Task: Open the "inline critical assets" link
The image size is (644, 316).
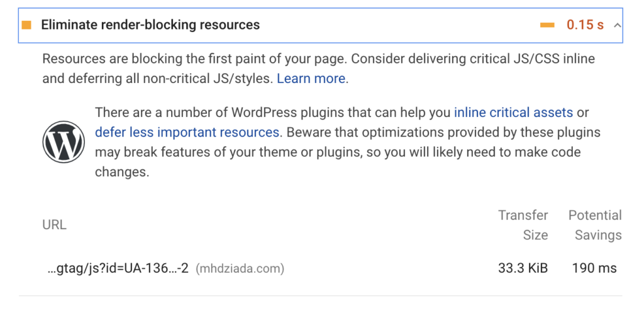Action: click(x=513, y=113)
